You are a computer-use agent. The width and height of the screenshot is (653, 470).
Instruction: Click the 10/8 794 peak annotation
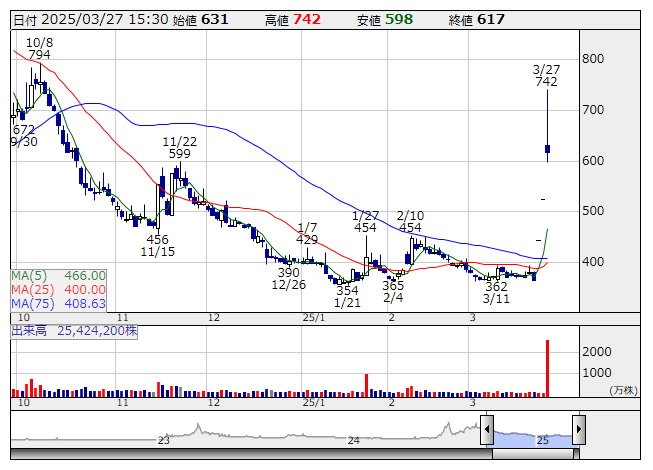[x=40, y=48]
